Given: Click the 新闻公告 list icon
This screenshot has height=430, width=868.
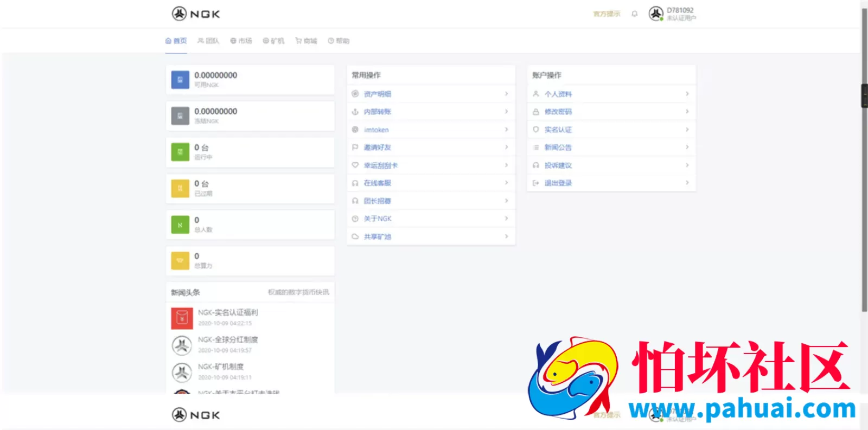Looking at the screenshot, I should click(x=536, y=147).
